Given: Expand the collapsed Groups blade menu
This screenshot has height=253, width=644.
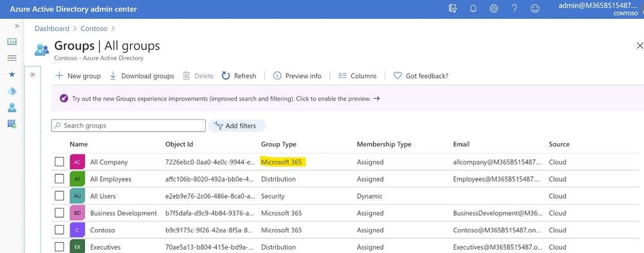Looking at the screenshot, I should pyautogui.click(x=32, y=74).
